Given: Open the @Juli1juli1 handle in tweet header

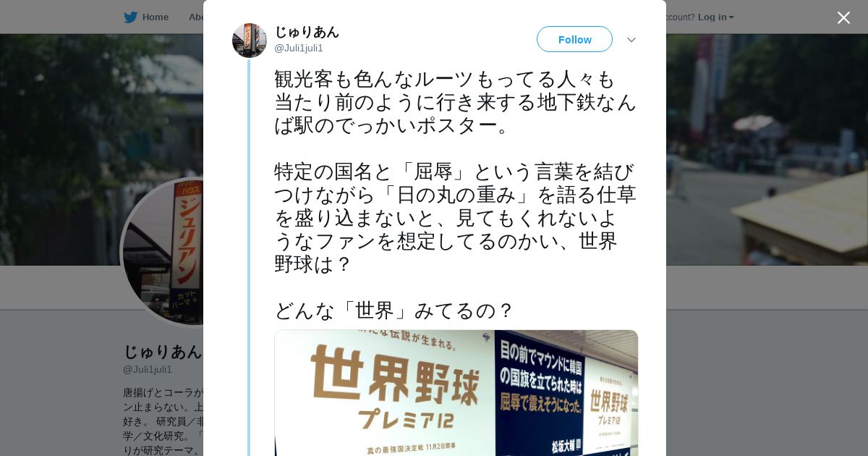Looking at the screenshot, I should coord(299,48).
